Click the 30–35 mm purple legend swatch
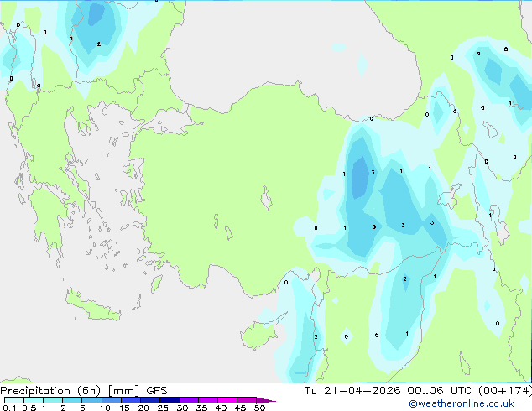 point(188,400)
